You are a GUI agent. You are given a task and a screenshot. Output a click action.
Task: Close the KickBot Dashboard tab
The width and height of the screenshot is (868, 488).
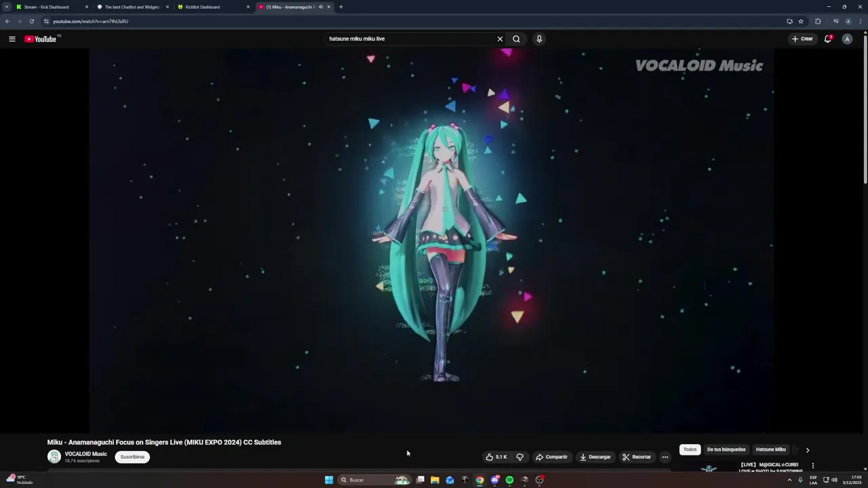248,7
